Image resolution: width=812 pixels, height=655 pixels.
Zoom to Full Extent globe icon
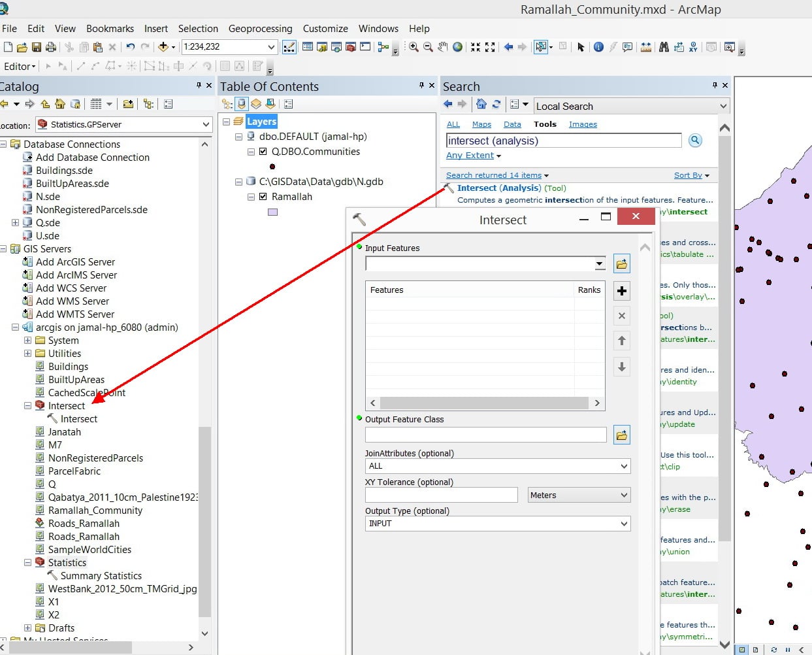458,47
